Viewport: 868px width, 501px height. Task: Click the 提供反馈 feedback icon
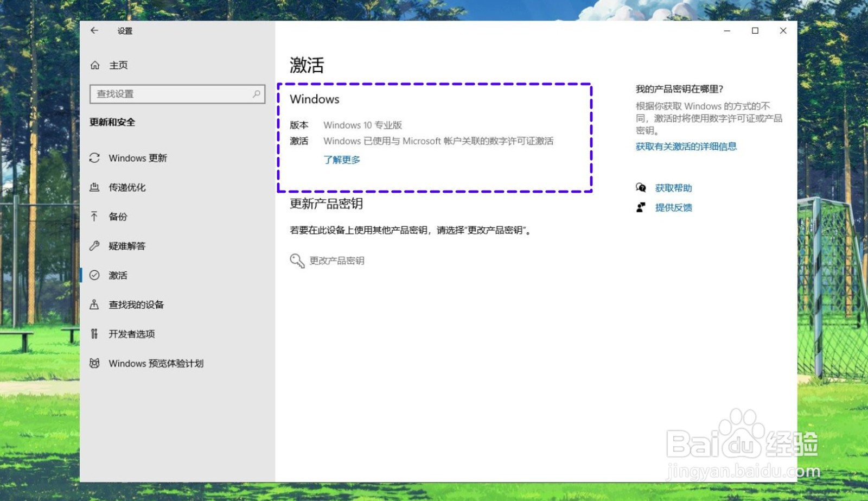(641, 207)
